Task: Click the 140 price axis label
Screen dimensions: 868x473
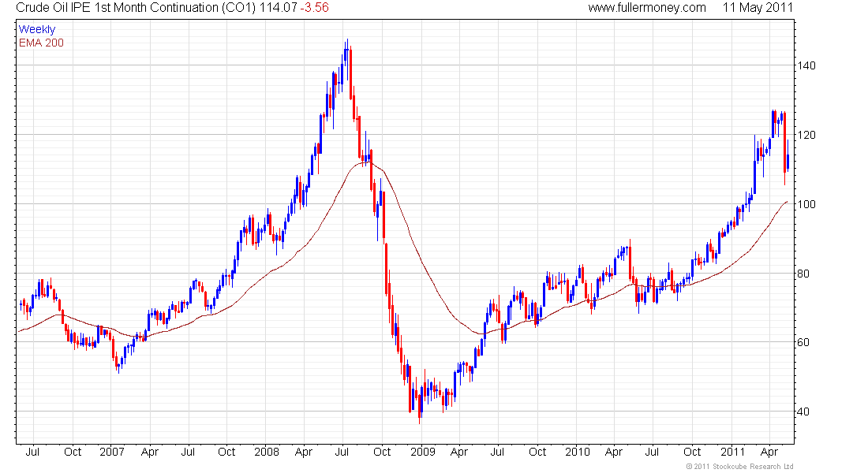Action: (806, 66)
